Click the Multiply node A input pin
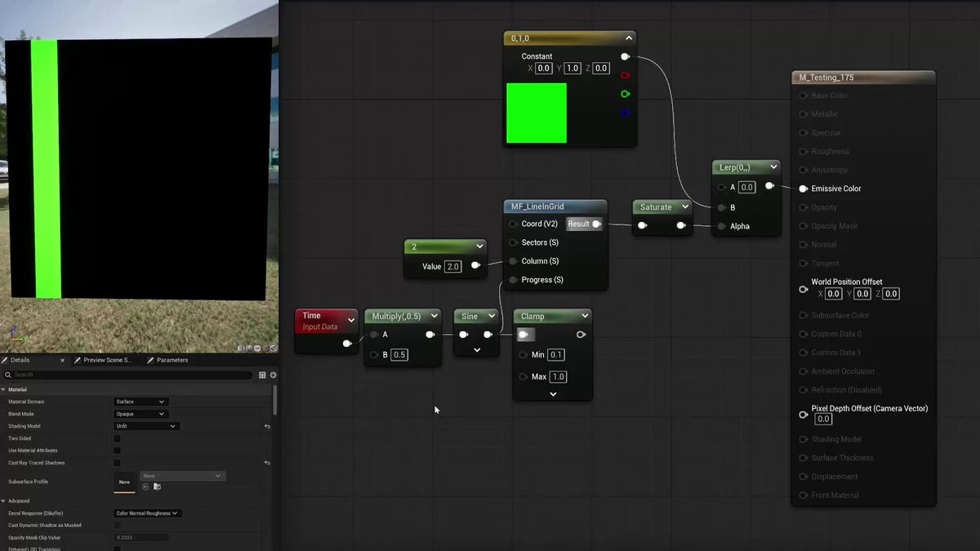The width and height of the screenshot is (980, 551). [374, 335]
